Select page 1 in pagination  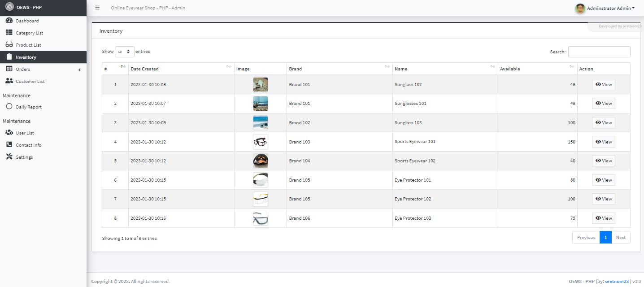[x=605, y=237]
